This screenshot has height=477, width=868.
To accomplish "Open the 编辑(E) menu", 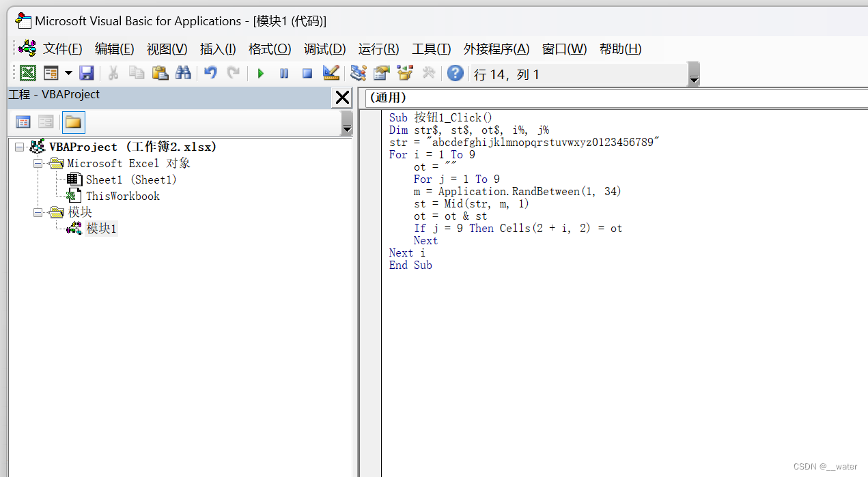I will 114,49.
